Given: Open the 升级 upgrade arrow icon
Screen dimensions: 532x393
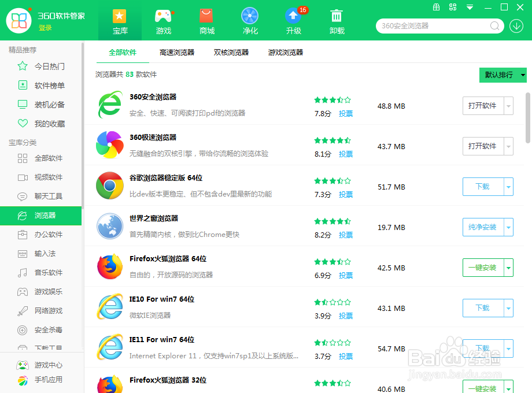Looking at the screenshot, I should pyautogui.click(x=293, y=16).
